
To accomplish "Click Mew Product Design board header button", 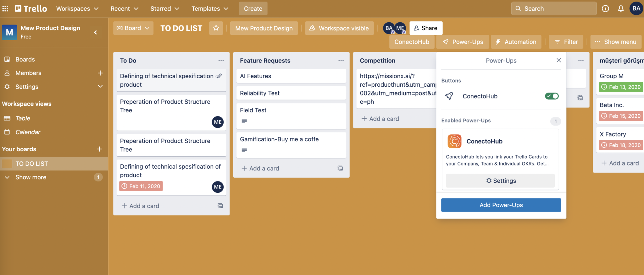I will pos(264,28).
